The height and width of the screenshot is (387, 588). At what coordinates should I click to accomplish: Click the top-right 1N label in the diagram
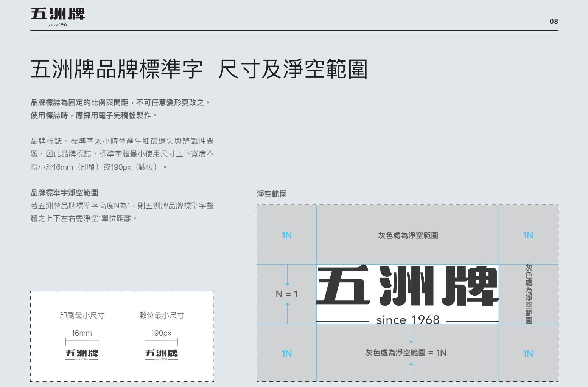528,235
